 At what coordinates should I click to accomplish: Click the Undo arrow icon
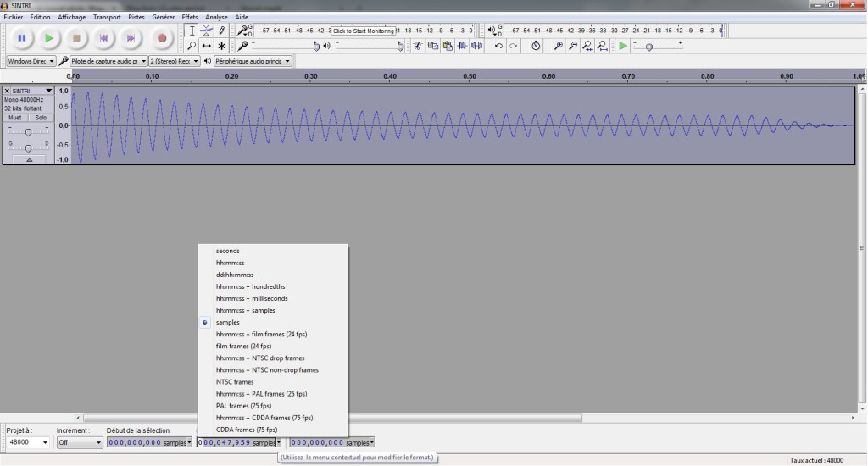click(498, 46)
